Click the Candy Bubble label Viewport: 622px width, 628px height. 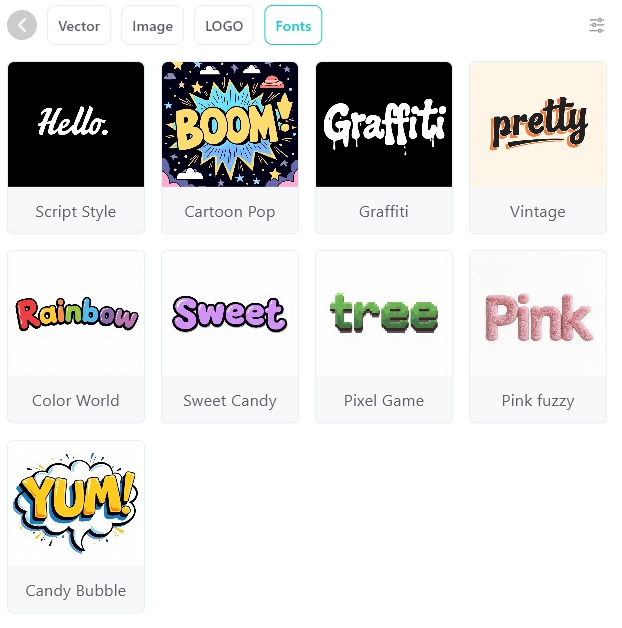coord(76,591)
